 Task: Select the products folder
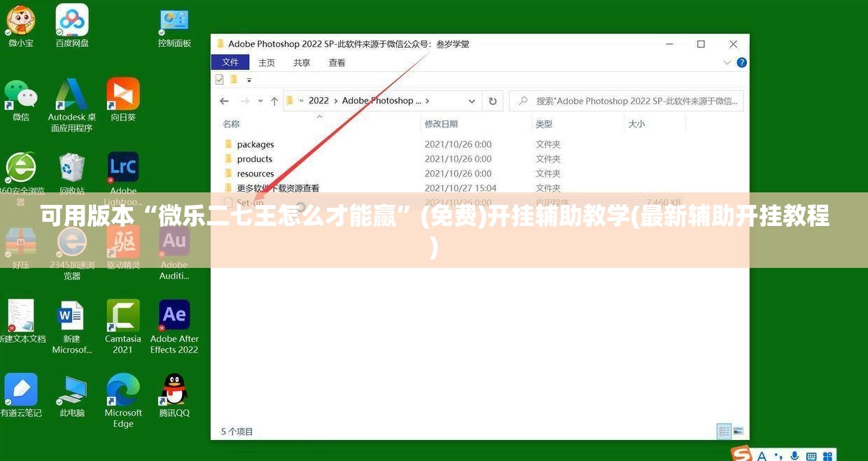tap(255, 159)
